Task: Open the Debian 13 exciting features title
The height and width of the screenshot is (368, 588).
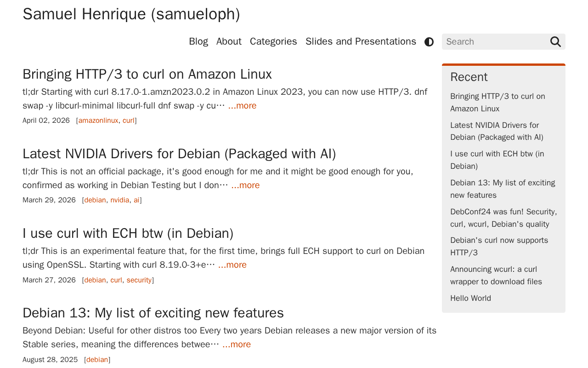Action: (x=153, y=313)
